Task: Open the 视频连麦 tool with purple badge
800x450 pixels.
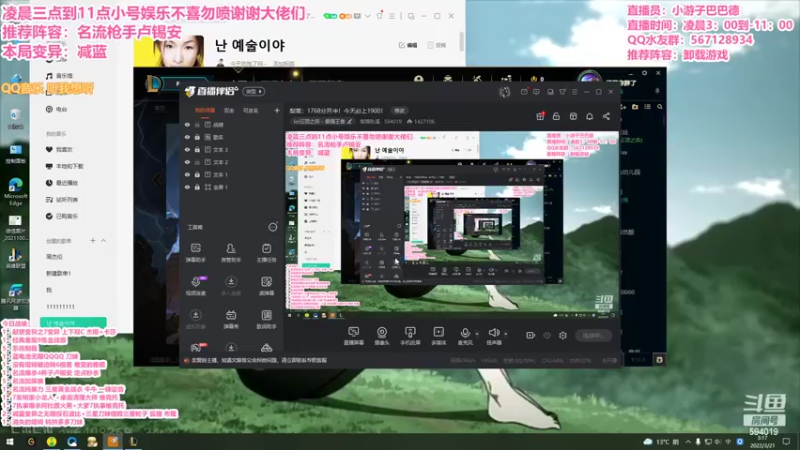Action: [195, 286]
